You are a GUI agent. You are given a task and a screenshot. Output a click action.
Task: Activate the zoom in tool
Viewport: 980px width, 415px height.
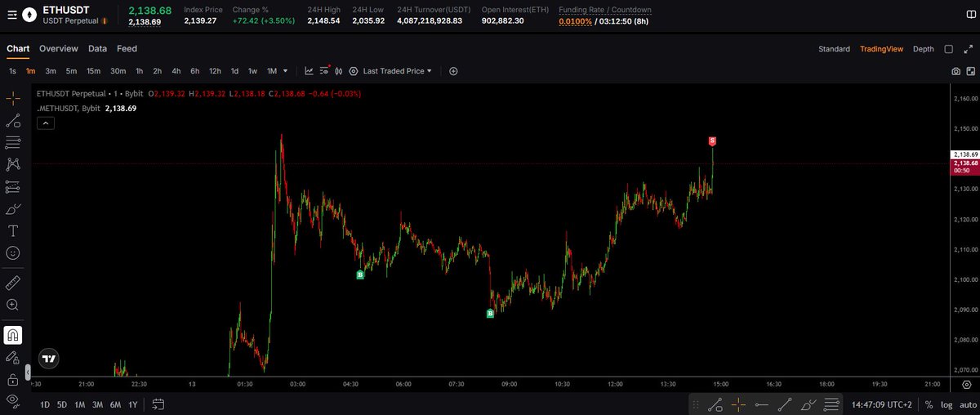(x=13, y=305)
